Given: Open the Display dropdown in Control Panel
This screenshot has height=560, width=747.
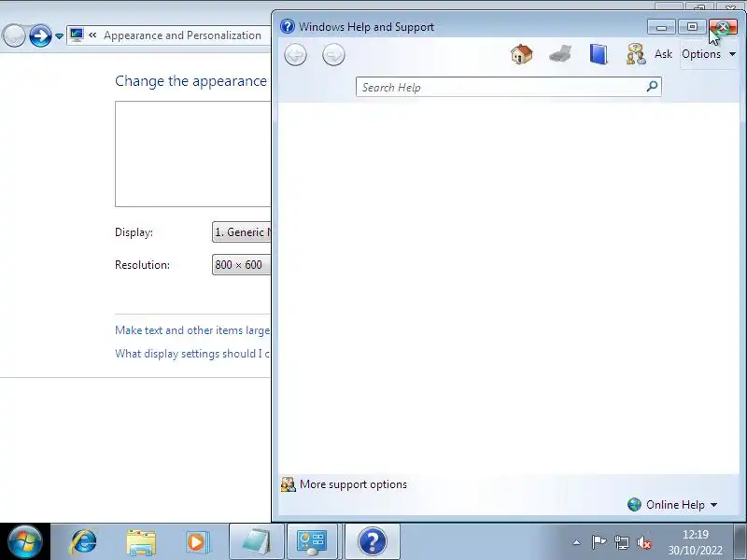Looking at the screenshot, I should (241, 231).
